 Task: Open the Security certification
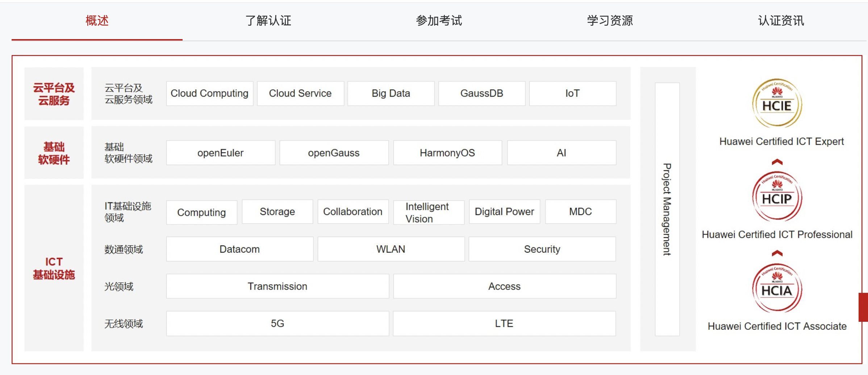pyautogui.click(x=542, y=249)
